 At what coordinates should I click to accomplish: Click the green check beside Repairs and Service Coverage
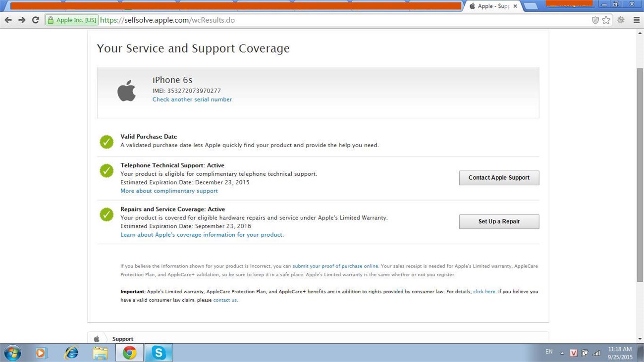click(107, 214)
